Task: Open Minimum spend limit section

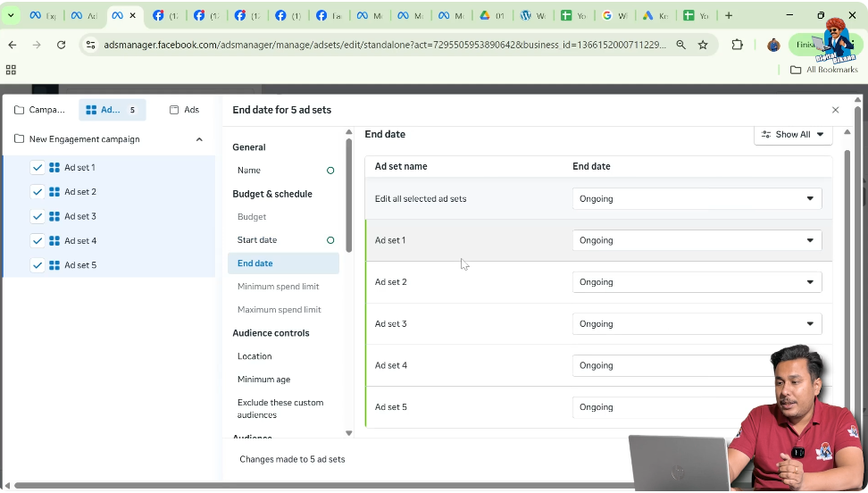Action: tap(283, 287)
